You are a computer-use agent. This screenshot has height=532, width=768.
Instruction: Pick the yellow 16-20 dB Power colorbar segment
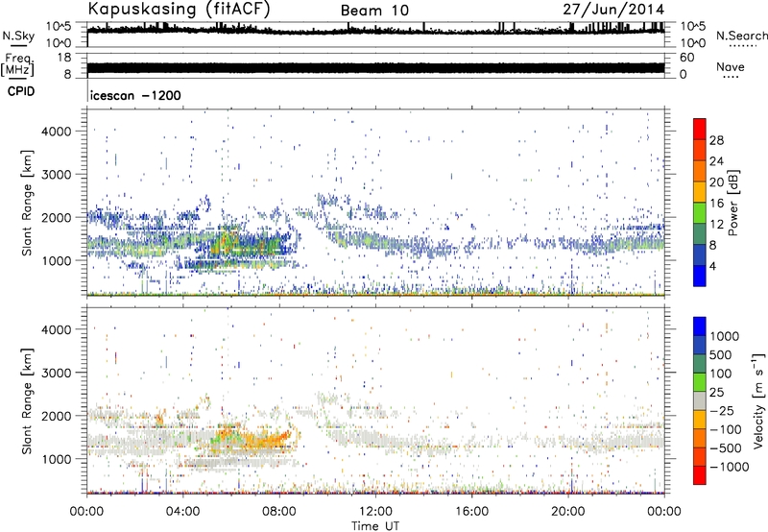pos(700,191)
